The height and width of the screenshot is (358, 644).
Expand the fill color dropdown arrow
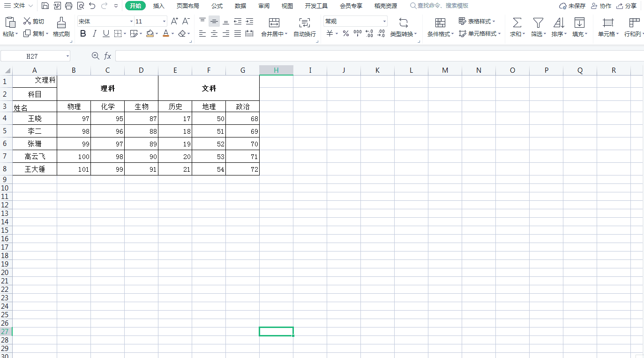pos(157,34)
